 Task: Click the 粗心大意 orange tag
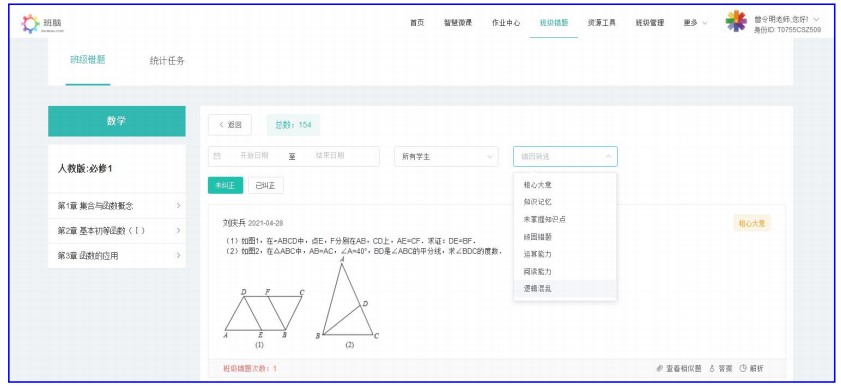751,224
